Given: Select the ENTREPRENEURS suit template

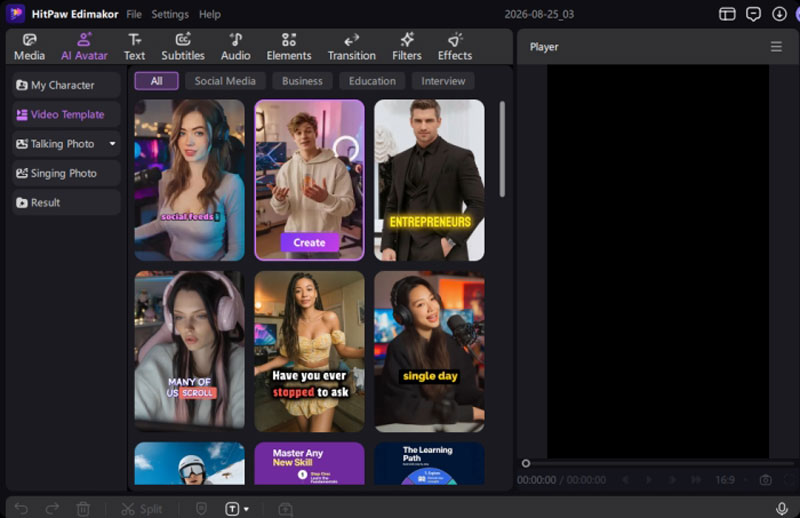Looking at the screenshot, I should point(429,180).
